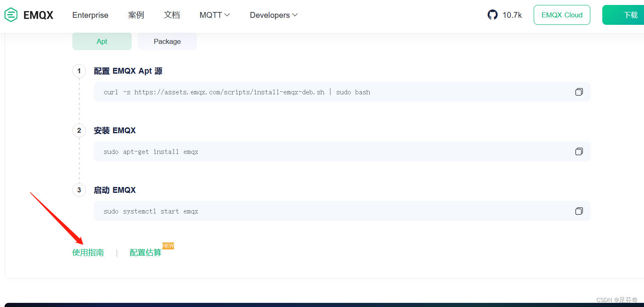Copy the apt-get install emqx command
This screenshot has width=644, height=307.
click(x=579, y=151)
